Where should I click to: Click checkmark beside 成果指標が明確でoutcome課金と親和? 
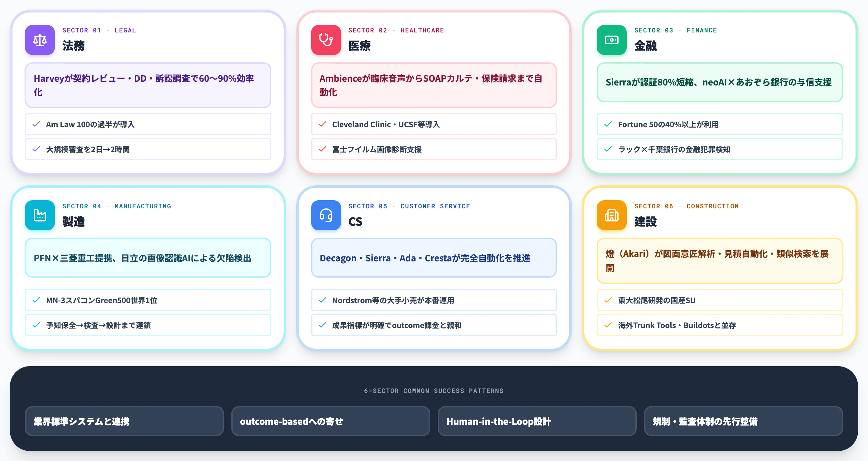[322, 325]
